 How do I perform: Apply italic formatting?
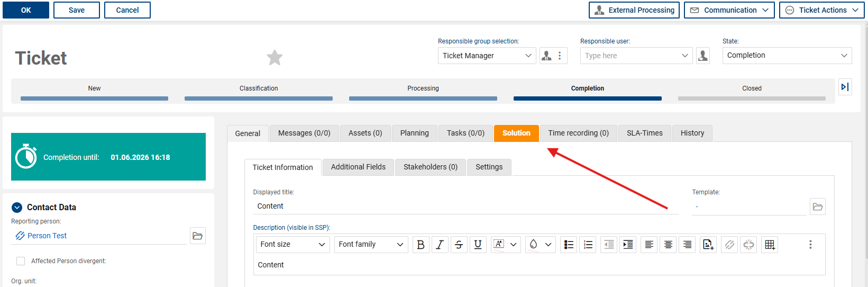(440, 244)
